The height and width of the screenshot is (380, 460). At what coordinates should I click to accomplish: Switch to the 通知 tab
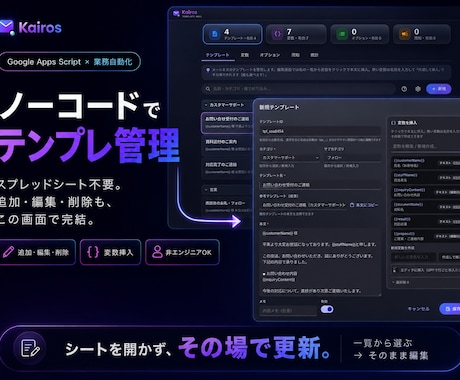click(x=295, y=55)
